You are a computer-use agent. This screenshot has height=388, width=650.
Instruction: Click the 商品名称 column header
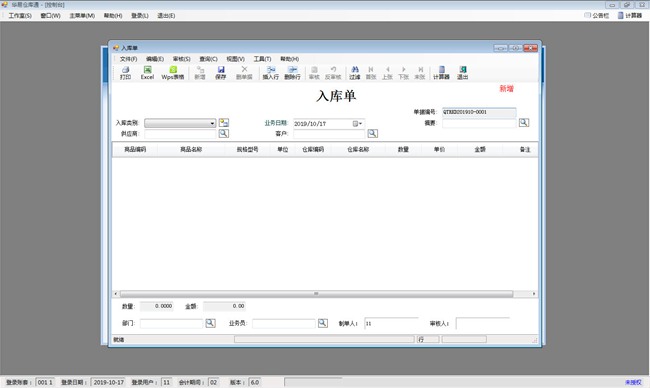point(191,149)
